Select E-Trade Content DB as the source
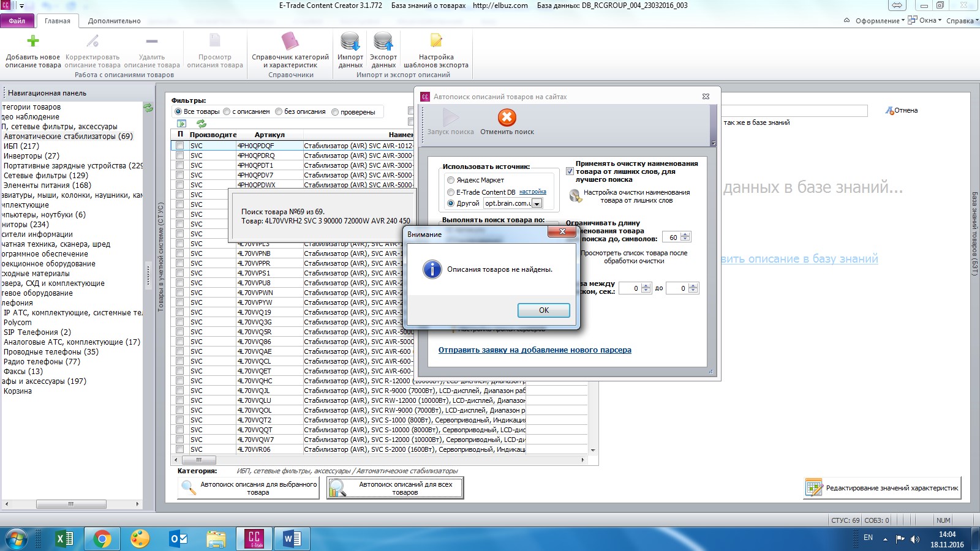Screen dimensions: 980x551 (x=451, y=192)
